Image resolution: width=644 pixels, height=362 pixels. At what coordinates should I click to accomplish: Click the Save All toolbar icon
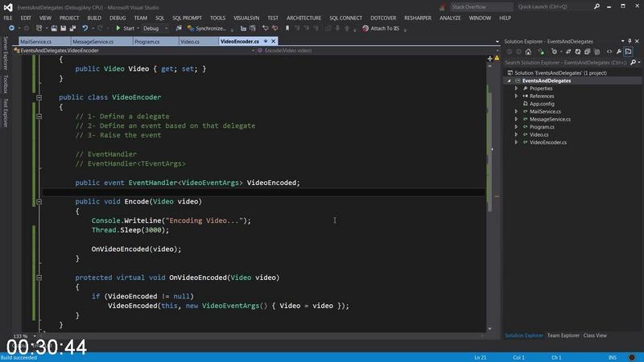(x=72, y=28)
